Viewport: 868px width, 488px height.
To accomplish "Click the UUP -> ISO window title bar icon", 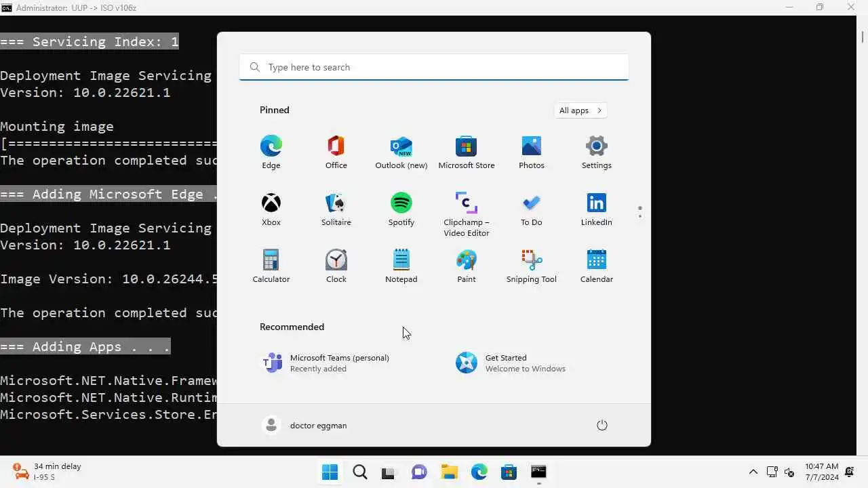I will 6,7.
